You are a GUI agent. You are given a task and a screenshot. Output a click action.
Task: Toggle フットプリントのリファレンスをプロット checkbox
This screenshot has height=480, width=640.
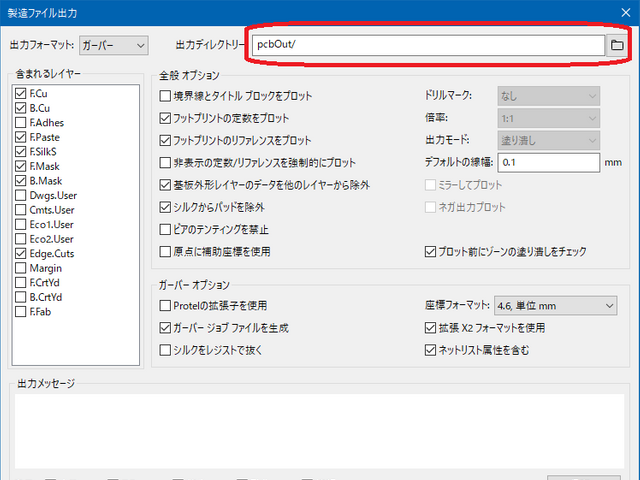[x=165, y=140]
